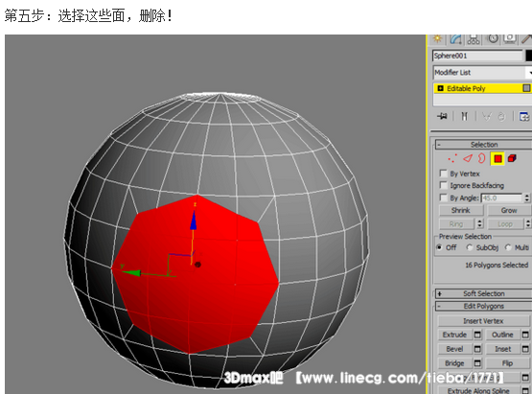Screen dimensions: 532x394
Task: Enable the Ignore Backfacing checkbox
Action: [x=443, y=185]
